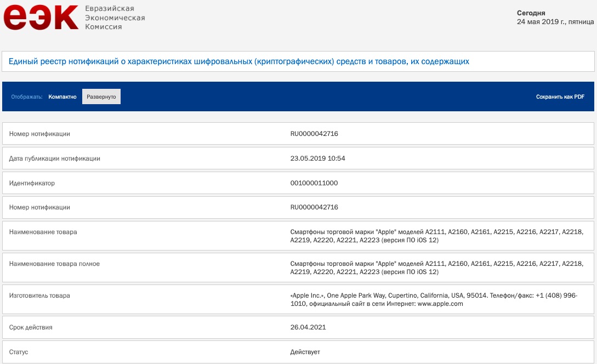The height and width of the screenshot is (364, 597).
Task: Click the Идентификатор row label
Action: [x=32, y=183]
